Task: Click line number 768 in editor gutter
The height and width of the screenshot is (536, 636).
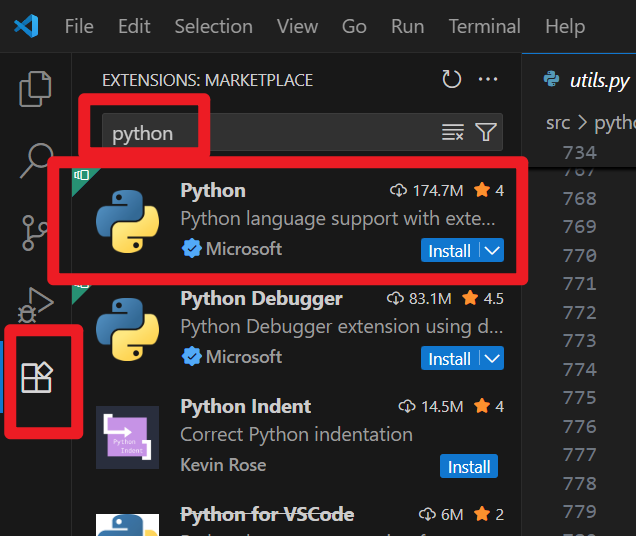Action: pos(580,198)
